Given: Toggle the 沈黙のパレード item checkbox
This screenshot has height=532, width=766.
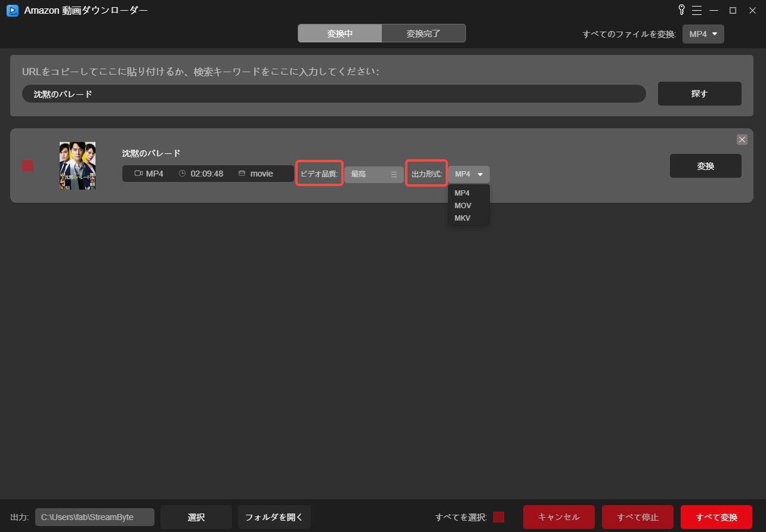Looking at the screenshot, I should tap(27, 166).
